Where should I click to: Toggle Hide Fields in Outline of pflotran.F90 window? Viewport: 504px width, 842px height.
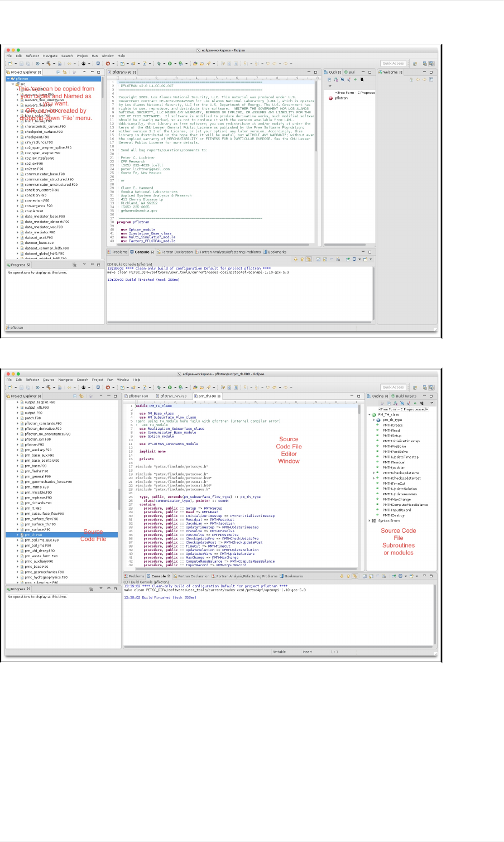point(342,79)
